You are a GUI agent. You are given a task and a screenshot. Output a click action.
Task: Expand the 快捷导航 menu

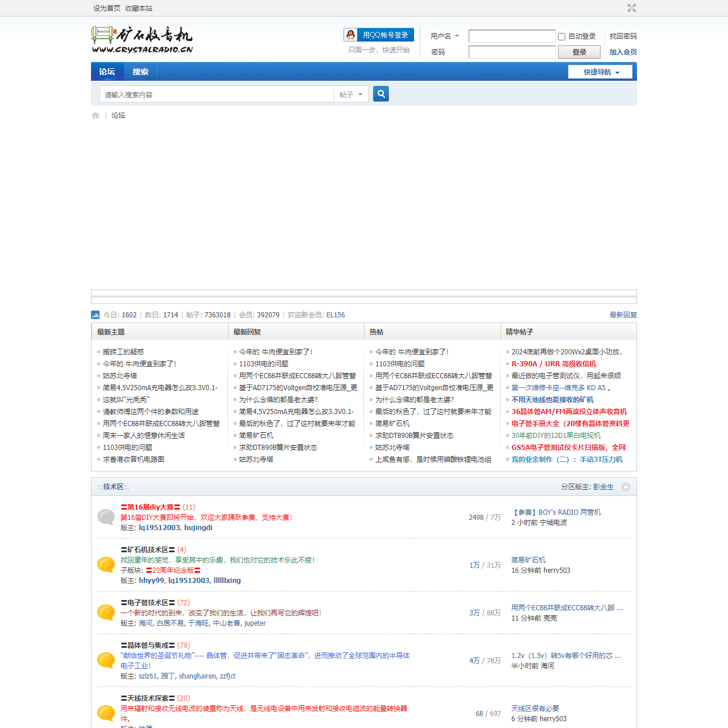tap(601, 72)
